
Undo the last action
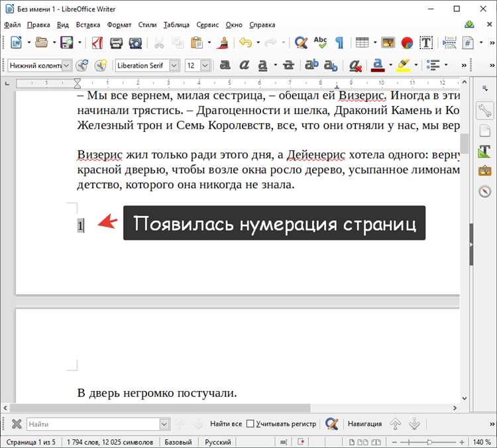pyautogui.click(x=245, y=42)
